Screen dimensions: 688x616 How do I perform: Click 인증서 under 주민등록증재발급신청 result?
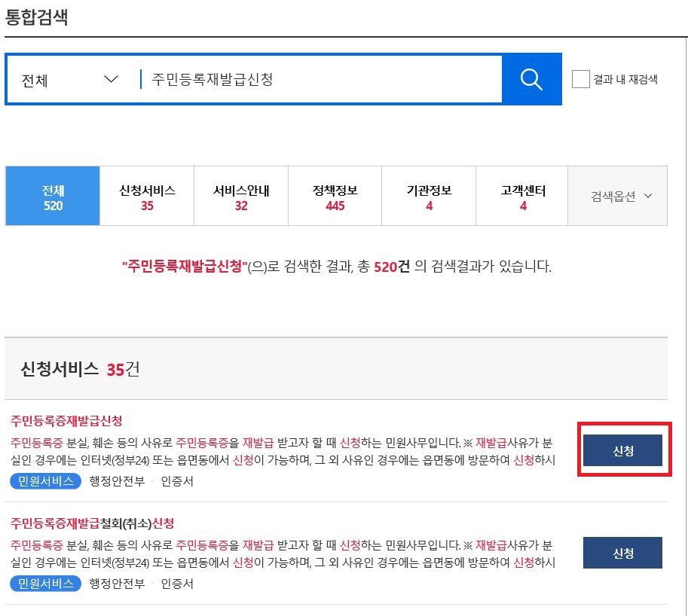point(177,481)
